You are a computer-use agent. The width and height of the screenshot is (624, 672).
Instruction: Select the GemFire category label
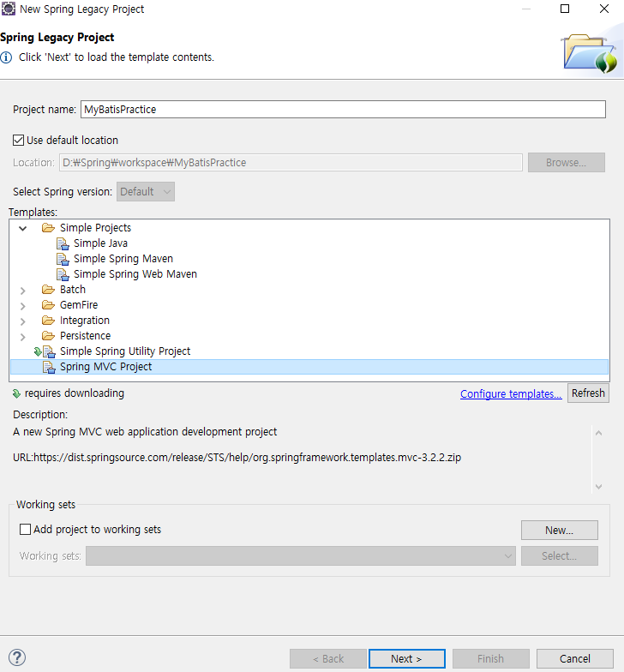click(x=79, y=305)
